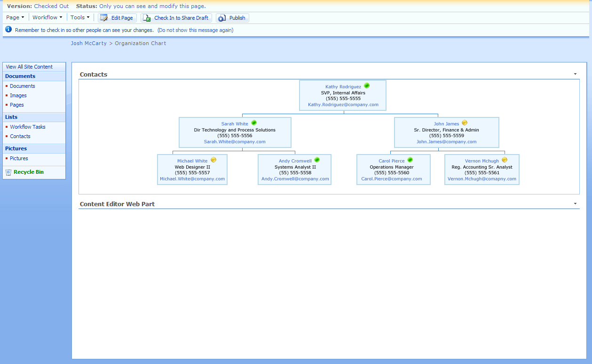Click 'Reg. Accounting Sr. Analyst' text
The width and height of the screenshot is (592, 364).
pos(482,167)
